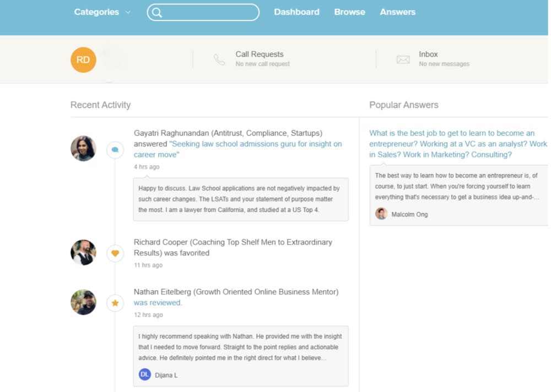Screen dimensions: 551x392
Task: Open Nathan Eitelberg's profile photo
Action: tap(83, 302)
